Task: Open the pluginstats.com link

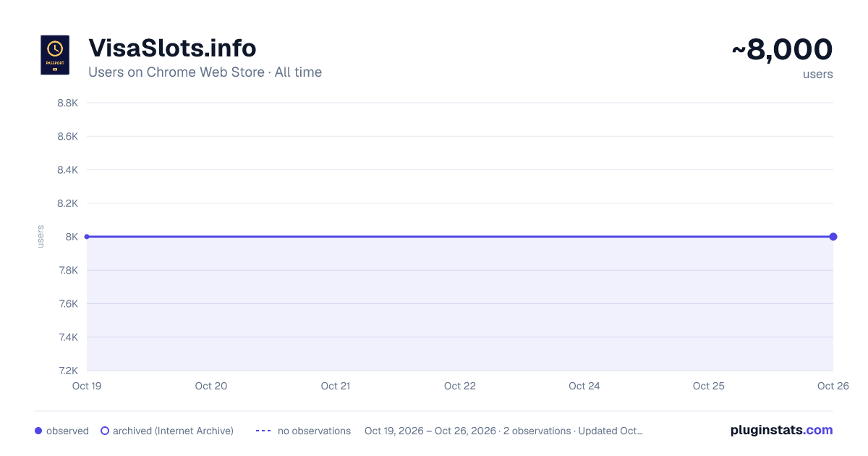Action: click(x=781, y=430)
